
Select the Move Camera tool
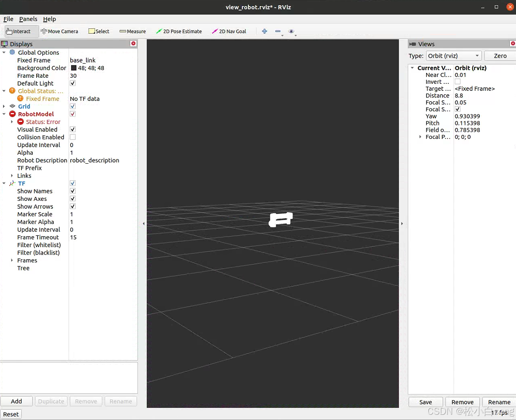coord(59,31)
